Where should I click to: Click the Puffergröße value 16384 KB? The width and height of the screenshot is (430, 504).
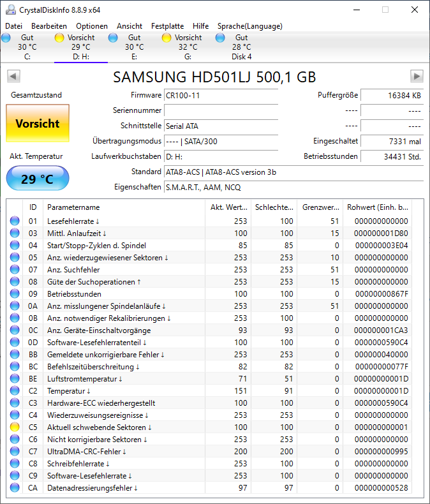[392, 96]
